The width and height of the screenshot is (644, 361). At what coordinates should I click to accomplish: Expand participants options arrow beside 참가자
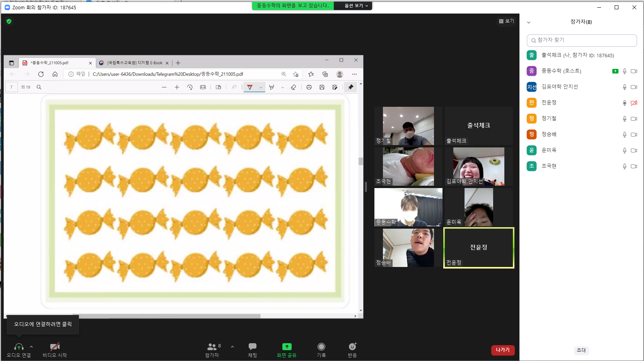click(232, 347)
